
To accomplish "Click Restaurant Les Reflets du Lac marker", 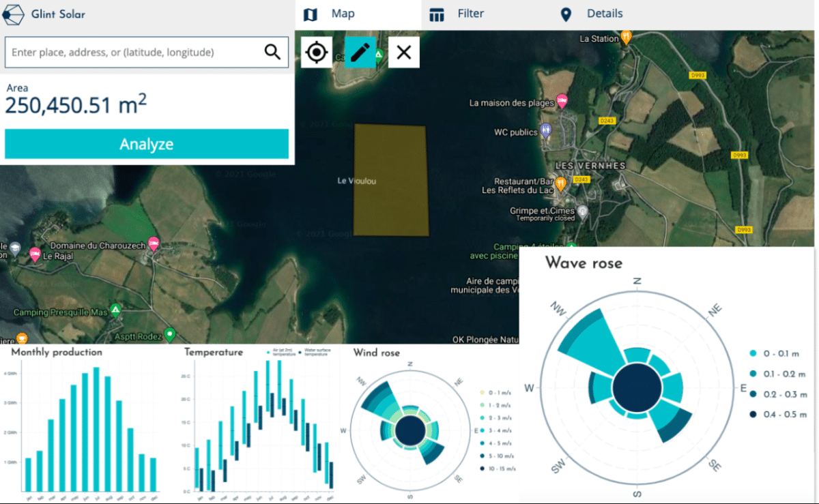I will click(x=560, y=183).
